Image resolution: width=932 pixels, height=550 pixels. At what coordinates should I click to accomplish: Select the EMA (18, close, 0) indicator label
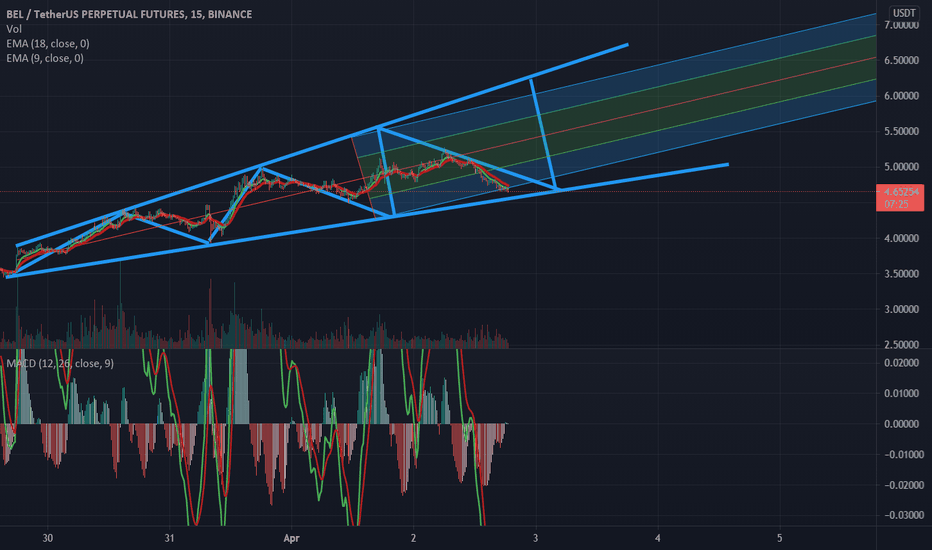click(48, 43)
